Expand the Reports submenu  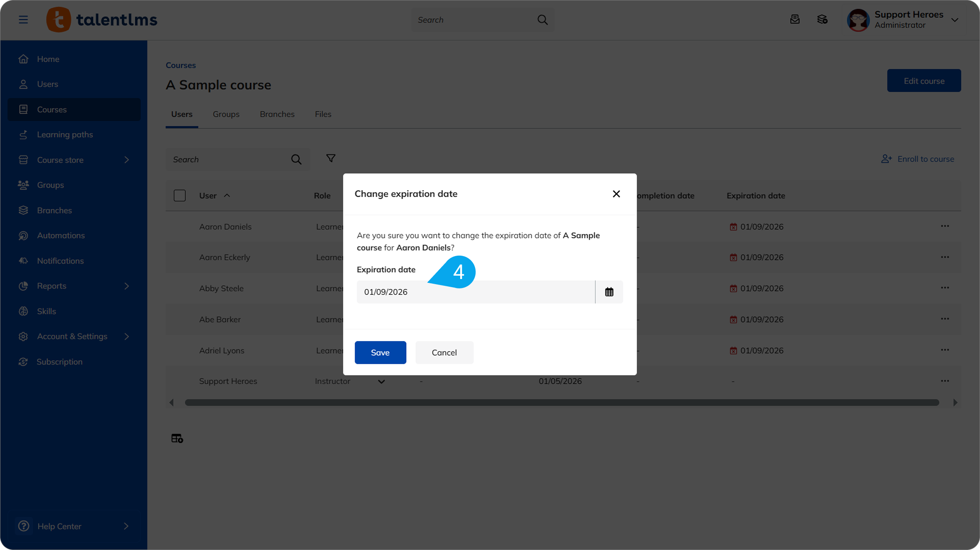(126, 286)
